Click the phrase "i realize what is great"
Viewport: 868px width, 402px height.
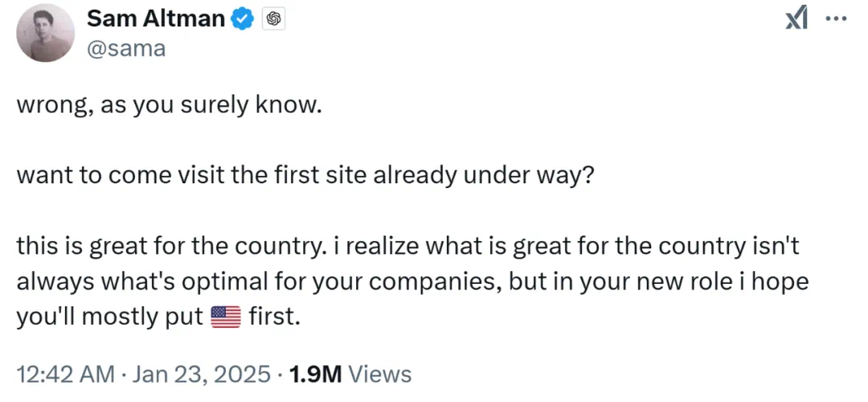[x=432, y=247]
